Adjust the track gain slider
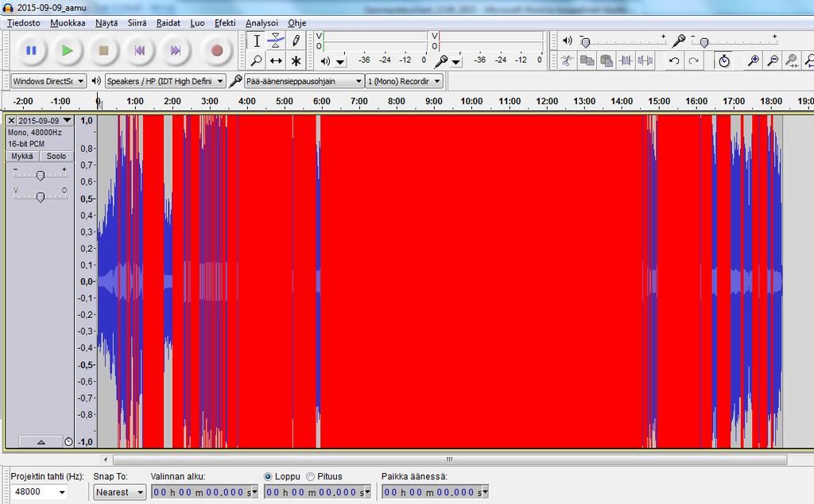The image size is (814, 504). pos(40,176)
